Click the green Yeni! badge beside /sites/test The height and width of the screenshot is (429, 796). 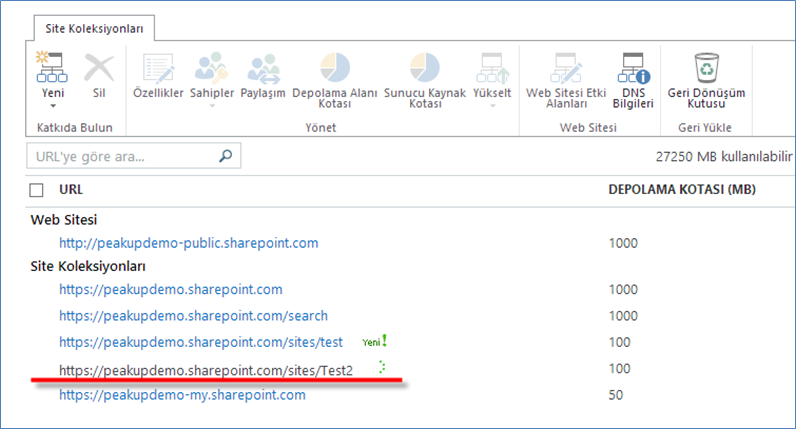click(x=375, y=341)
